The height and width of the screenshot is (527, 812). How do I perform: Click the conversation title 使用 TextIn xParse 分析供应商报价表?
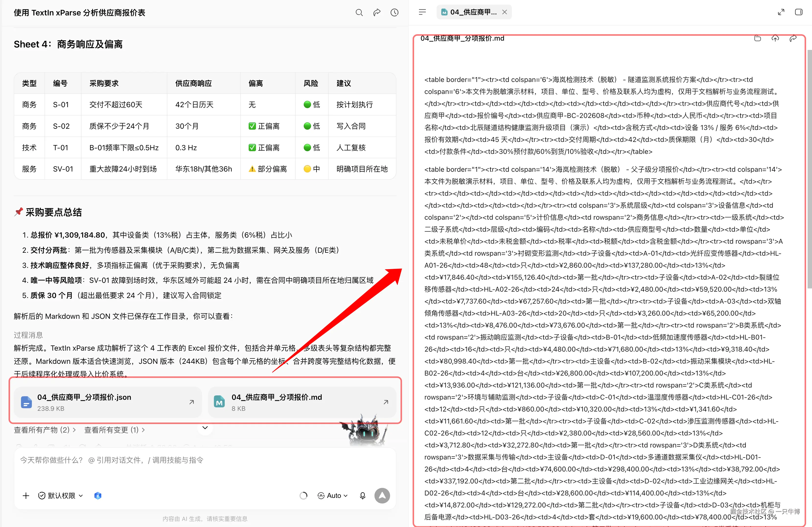[80, 13]
